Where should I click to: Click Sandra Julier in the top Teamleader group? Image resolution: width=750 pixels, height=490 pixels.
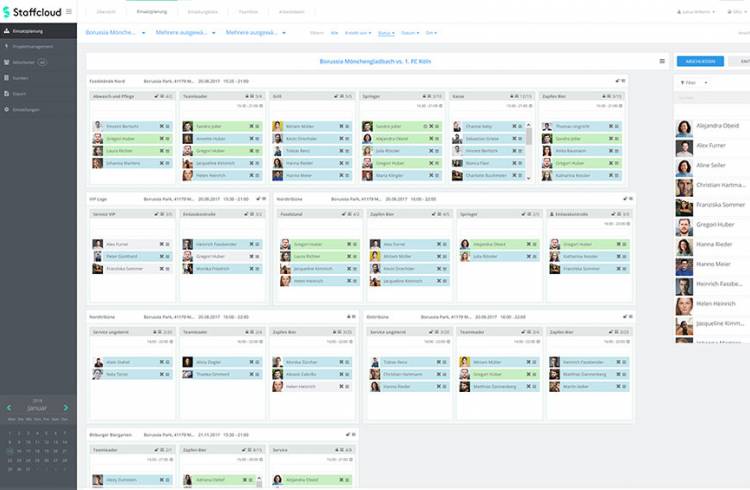click(222, 126)
